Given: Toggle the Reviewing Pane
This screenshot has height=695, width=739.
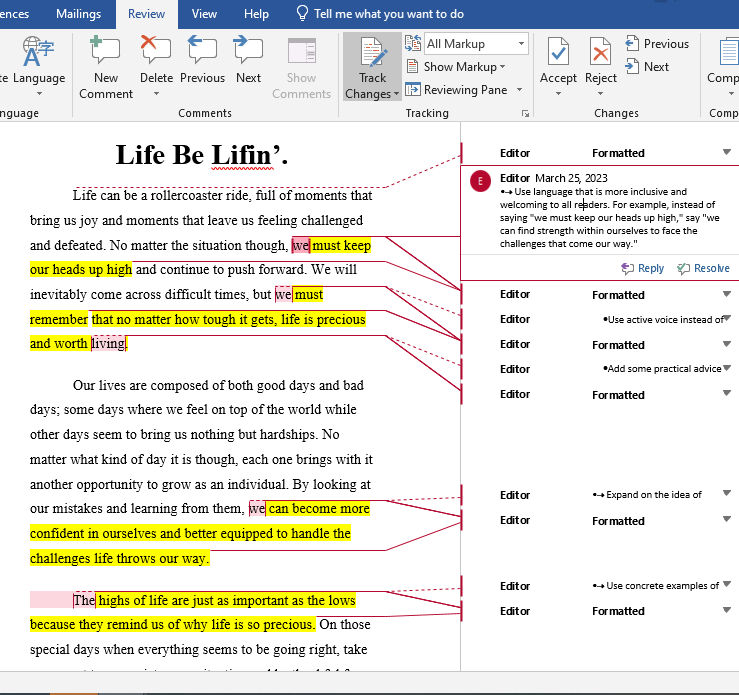Looking at the screenshot, I should (464, 90).
